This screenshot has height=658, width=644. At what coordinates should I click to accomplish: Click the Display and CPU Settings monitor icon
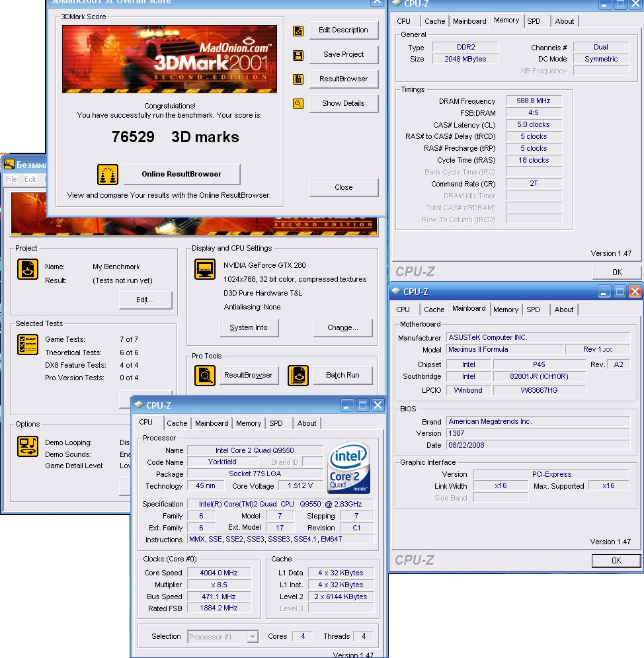[205, 269]
